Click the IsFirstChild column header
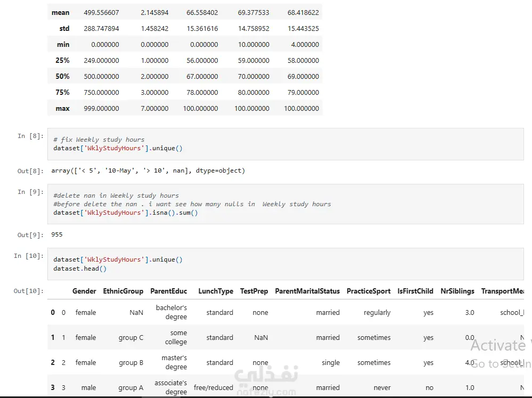The image size is (532, 398). click(415, 291)
